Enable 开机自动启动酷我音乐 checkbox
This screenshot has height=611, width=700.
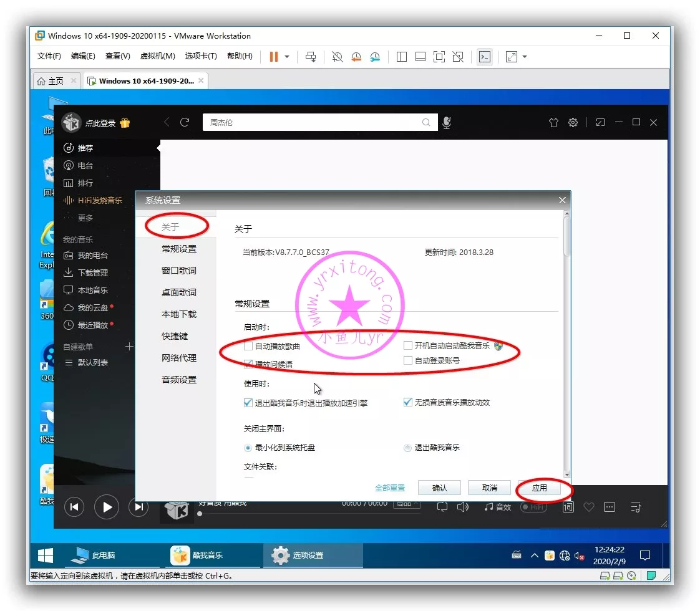click(408, 345)
